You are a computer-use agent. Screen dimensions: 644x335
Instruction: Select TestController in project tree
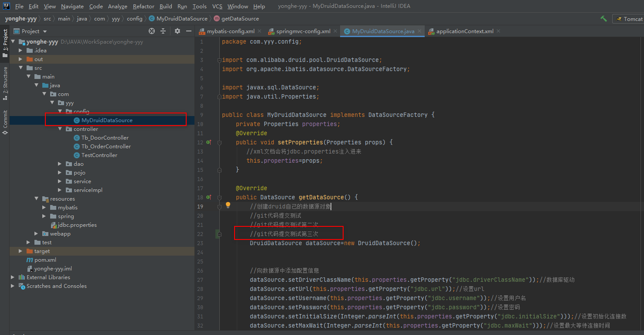pos(99,155)
